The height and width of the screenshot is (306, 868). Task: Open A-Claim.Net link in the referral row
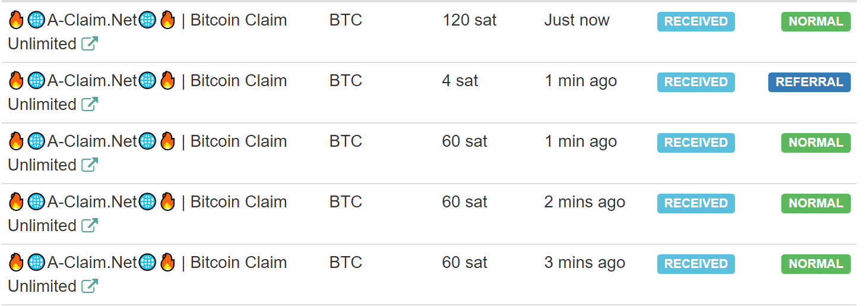click(x=92, y=81)
